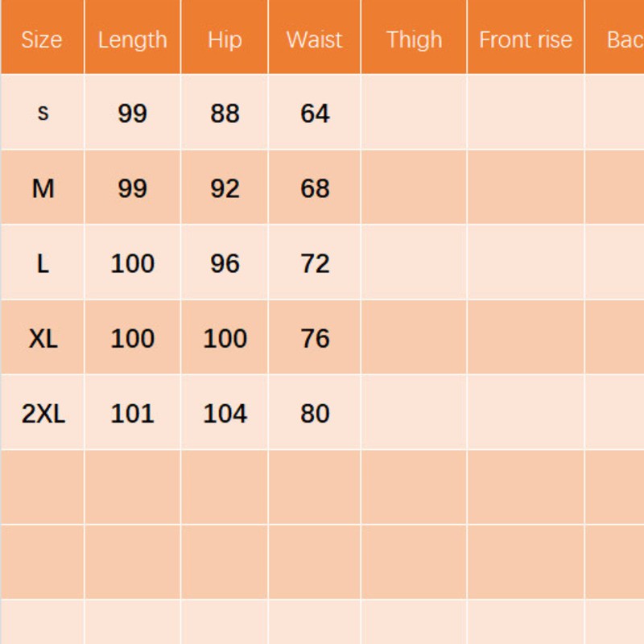Select the size S row label
Image resolution: width=644 pixels, height=644 pixels.
pyautogui.click(x=43, y=113)
